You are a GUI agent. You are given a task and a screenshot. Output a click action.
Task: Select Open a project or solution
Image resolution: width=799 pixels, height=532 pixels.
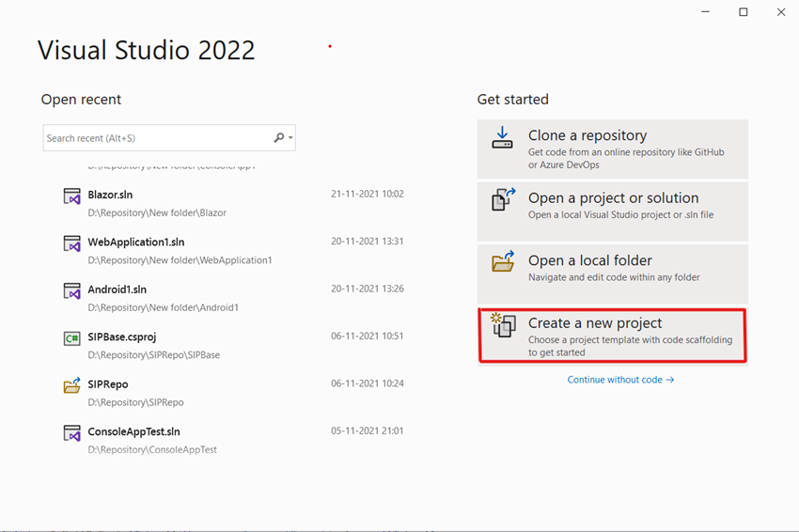click(613, 211)
